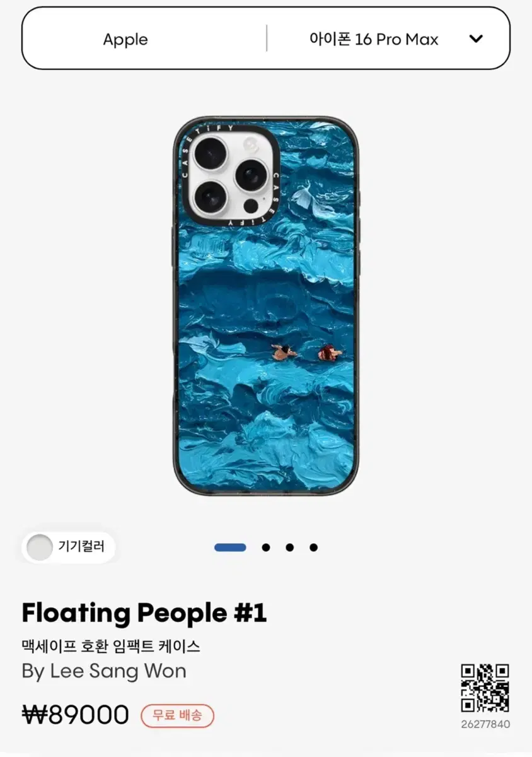Toggle the 기기컬러 device color pill
Image resolution: width=532 pixels, height=757 pixels.
[69, 547]
